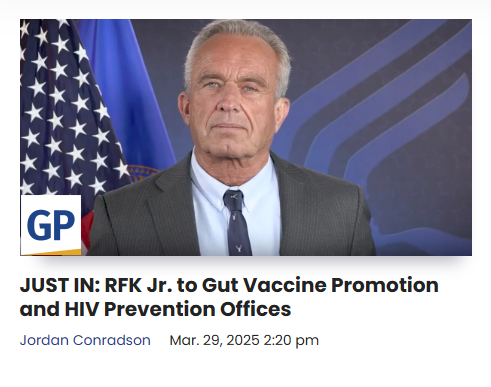Click the word "Gut" in the headline
Viewport: 491px width, 387px height.
point(220,285)
